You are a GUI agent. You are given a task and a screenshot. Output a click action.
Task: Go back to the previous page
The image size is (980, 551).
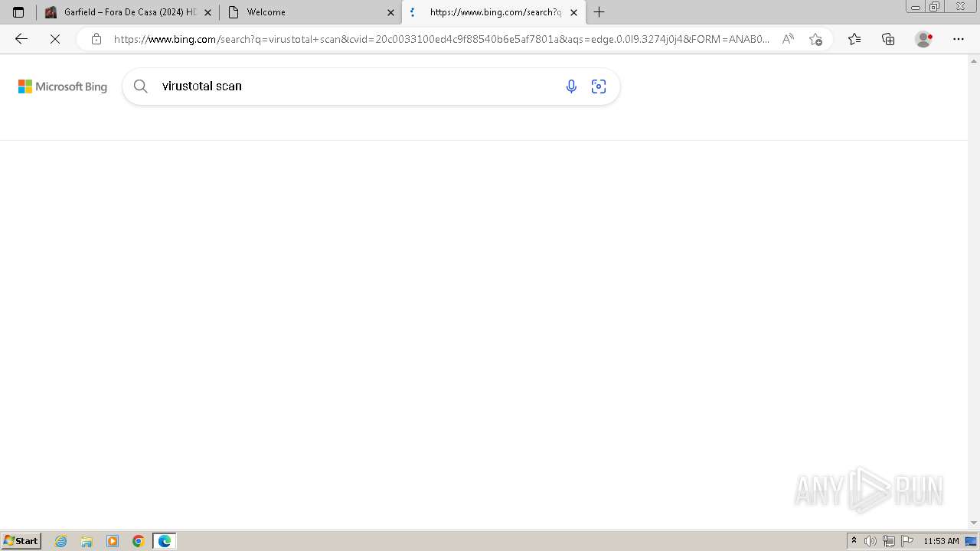coord(21,39)
